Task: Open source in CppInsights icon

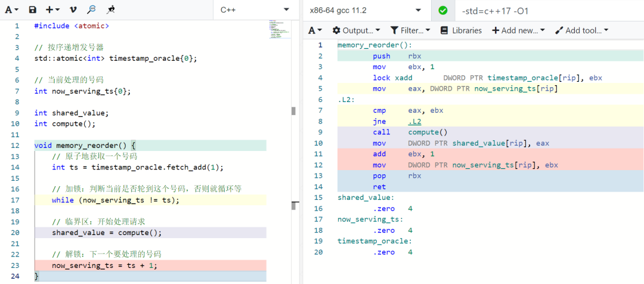Action: coord(91,10)
